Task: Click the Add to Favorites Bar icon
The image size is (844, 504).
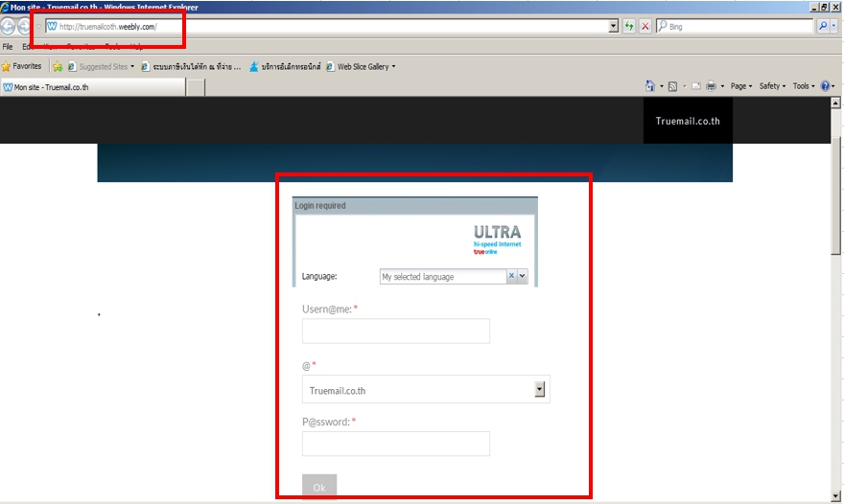Action: pos(58,67)
